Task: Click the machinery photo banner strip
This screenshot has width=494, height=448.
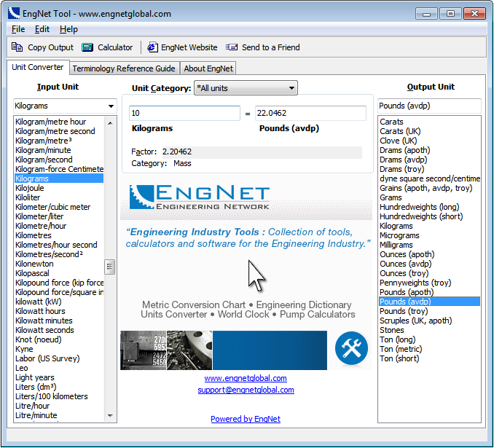Action: [x=224, y=350]
